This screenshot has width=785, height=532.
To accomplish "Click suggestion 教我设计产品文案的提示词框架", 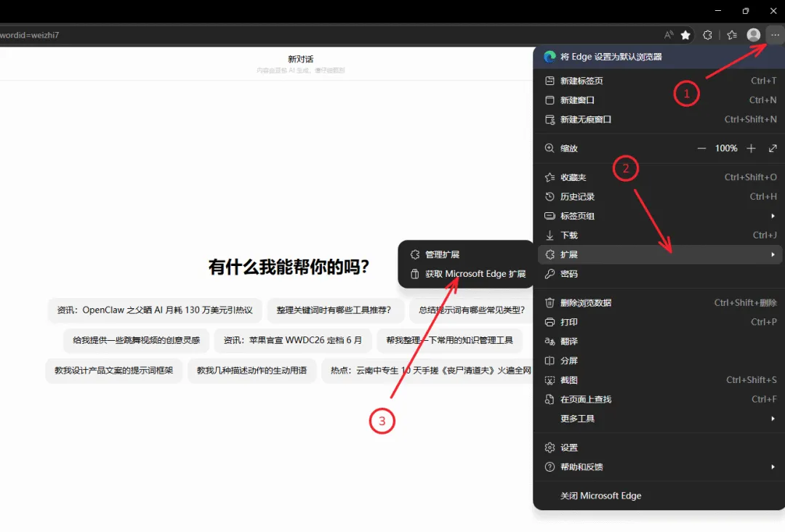I will [x=113, y=371].
